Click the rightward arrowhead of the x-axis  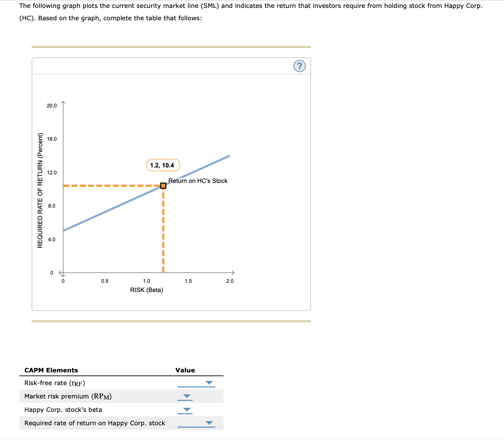[234, 273]
